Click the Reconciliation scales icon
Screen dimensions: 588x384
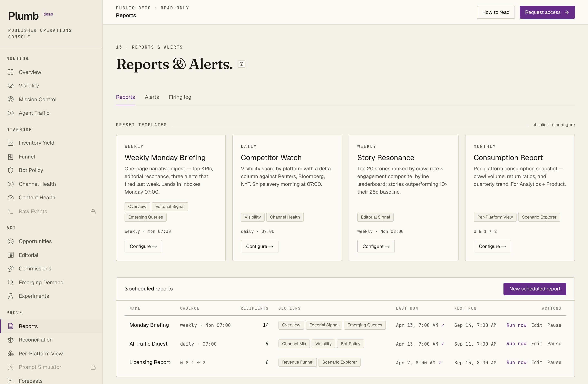pos(10,340)
